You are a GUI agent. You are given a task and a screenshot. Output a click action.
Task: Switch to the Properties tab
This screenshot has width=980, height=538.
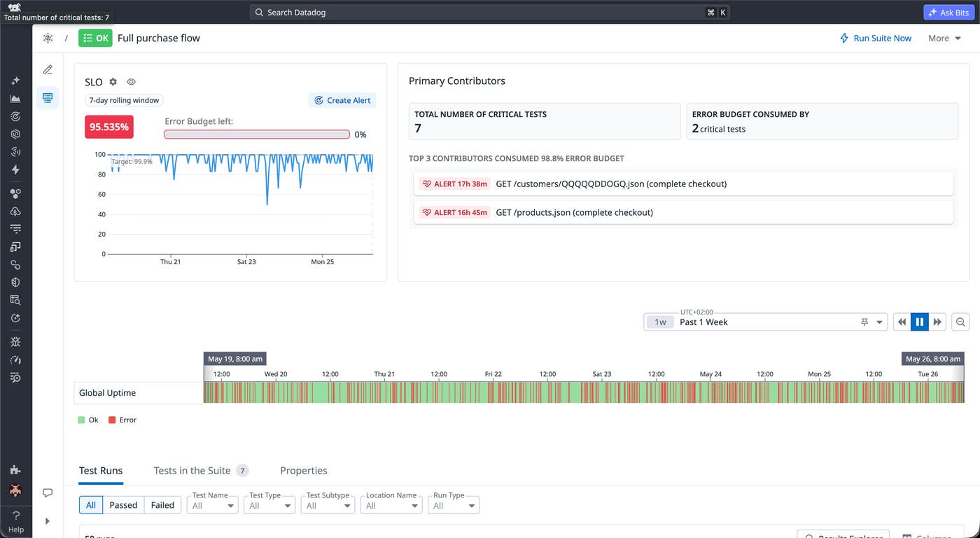[x=304, y=471]
